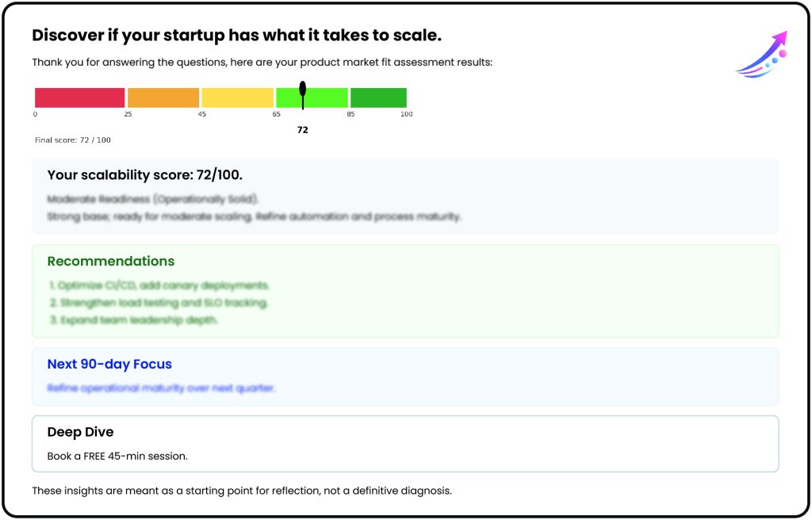812x520 pixels.
Task: Click 'Book a FREE 45-min session'
Action: [x=117, y=457]
